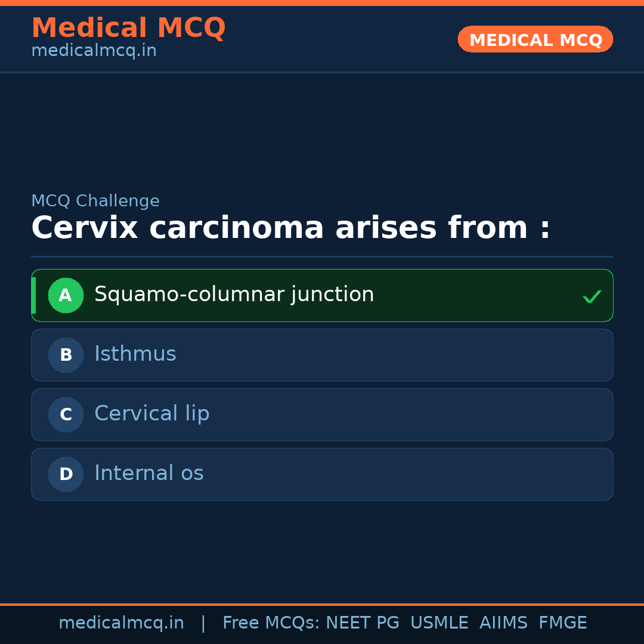644x644 pixels.
Task: Select the "Squamo-columnar junction" answer text
Action: pos(234,295)
